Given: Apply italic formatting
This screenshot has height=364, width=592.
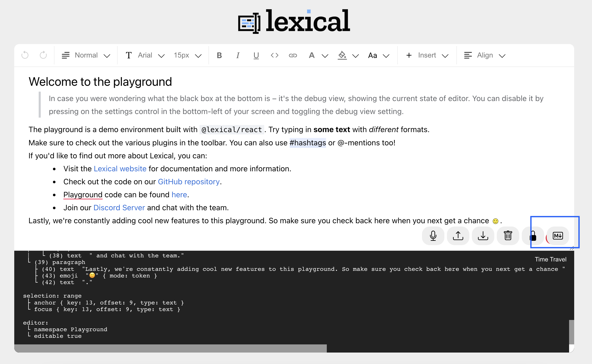Looking at the screenshot, I should (237, 55).
